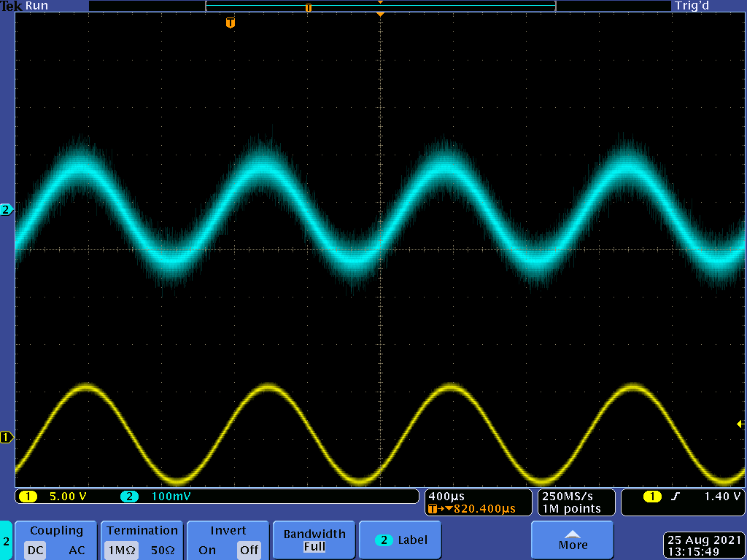The height and width of the screenshot is (560, 747).
Task: Click the Tek Run status text
Action: pyautogui.click(x=24, y=6)
